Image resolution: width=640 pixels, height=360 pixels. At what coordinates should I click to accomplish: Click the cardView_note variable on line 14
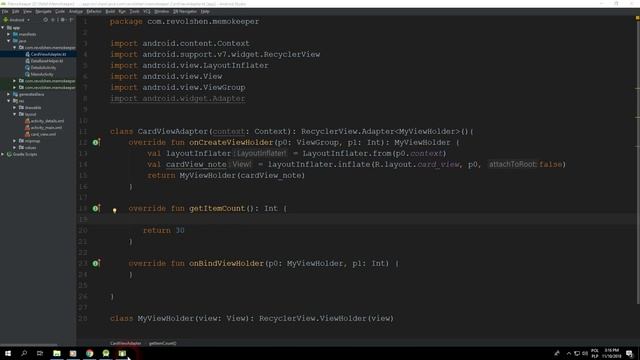tap(196, 164)
